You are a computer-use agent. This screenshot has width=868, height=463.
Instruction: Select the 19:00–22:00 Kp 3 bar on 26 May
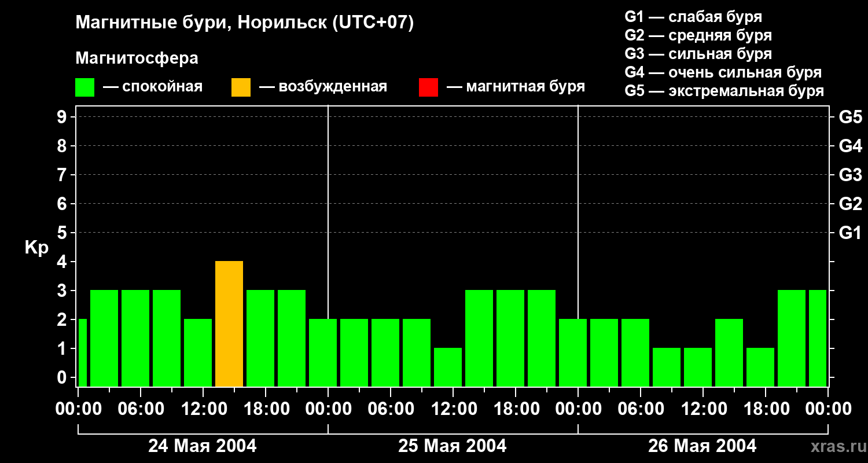(x=792, y=338)
